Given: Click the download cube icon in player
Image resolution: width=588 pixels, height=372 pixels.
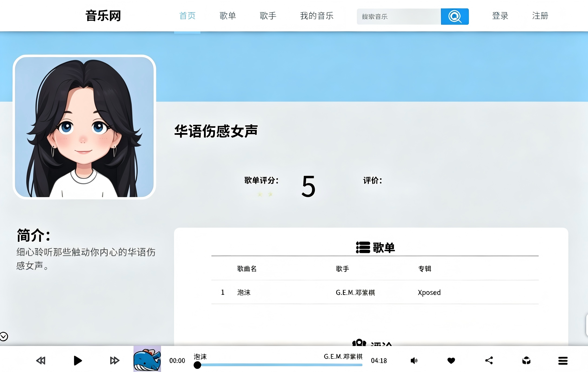Looking at the screenshot, I should (526, 361).
